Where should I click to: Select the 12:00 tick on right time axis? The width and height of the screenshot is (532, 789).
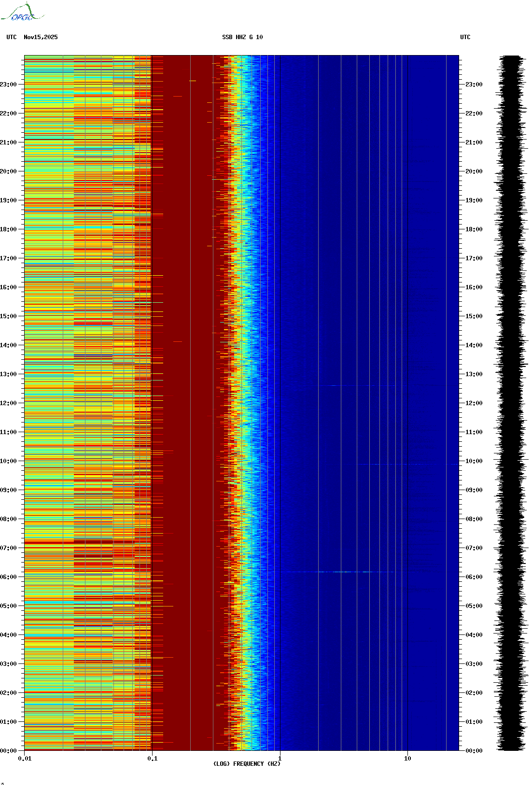[x=474, y=403]
